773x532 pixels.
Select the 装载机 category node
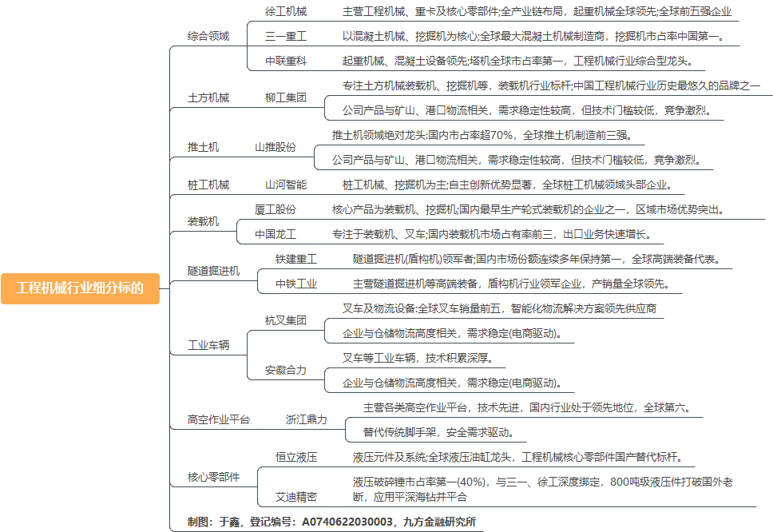[x=203, y=221]
